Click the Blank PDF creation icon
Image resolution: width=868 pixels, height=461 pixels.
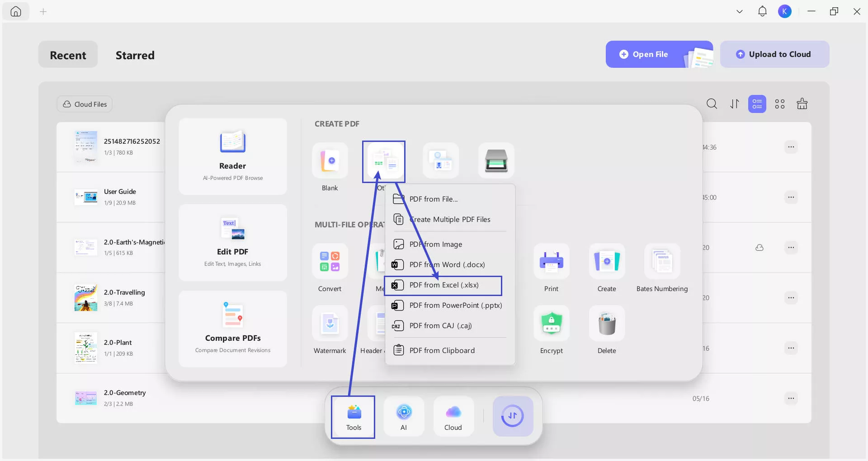(330, 161)
